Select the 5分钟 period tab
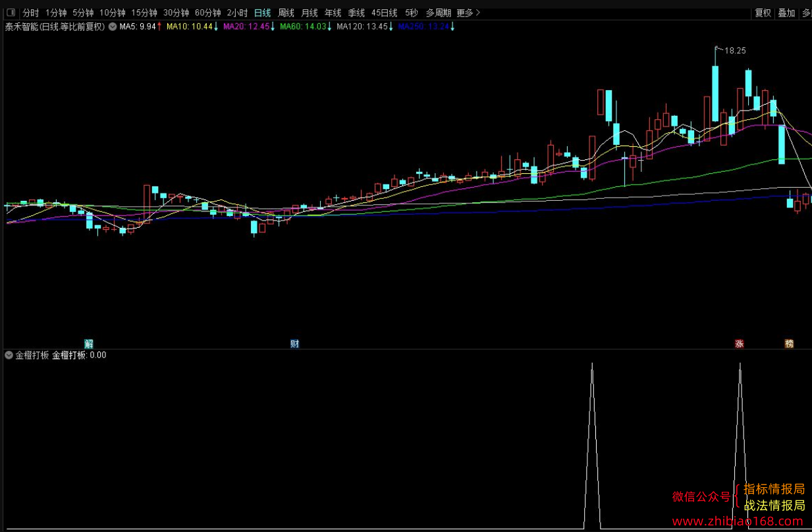812x532 pixels. (83, 13)
